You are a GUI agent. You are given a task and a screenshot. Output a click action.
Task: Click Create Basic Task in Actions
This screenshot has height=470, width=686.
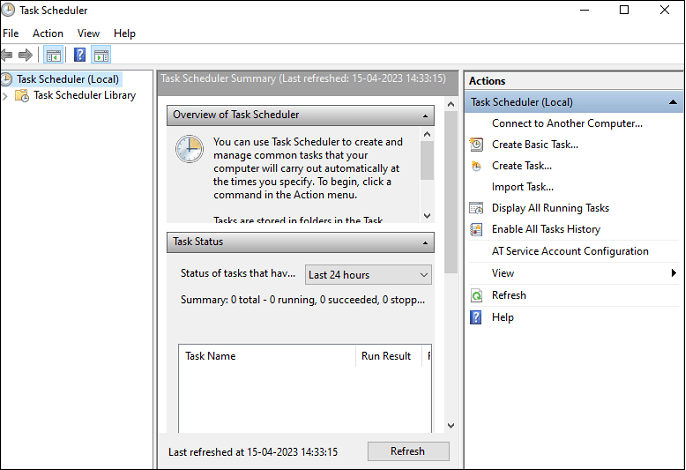[535, 144]
